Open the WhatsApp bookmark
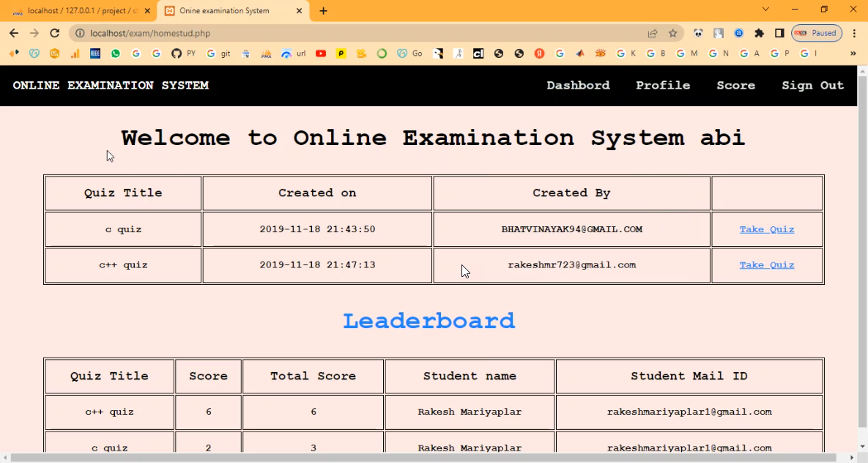 click(x=116, y=53)
